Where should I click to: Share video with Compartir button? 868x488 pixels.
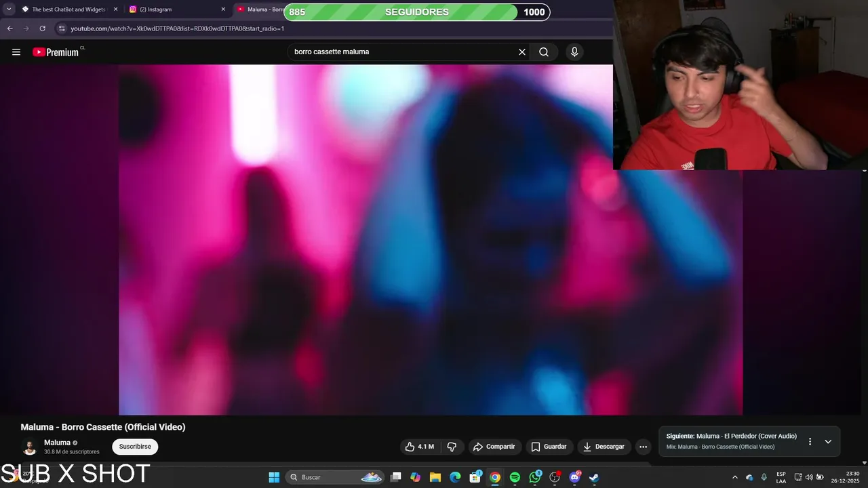point(494,447)
